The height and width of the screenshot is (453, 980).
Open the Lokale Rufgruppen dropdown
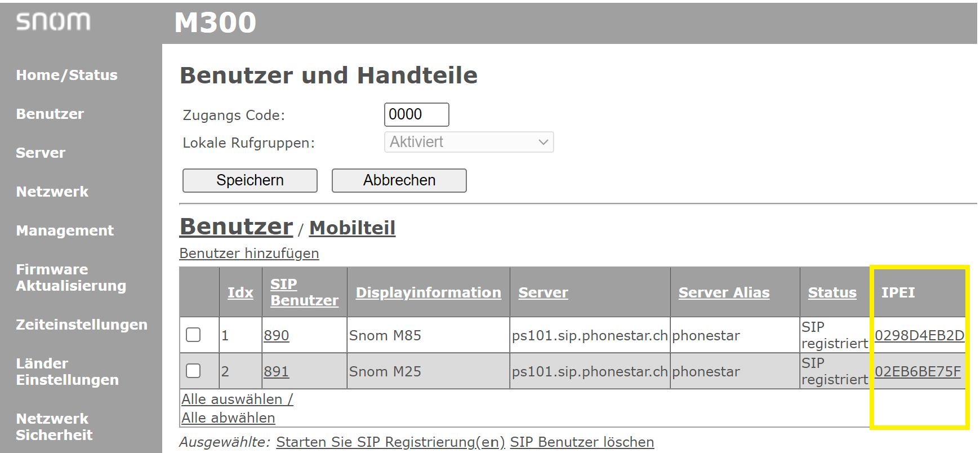click(469, 142)
